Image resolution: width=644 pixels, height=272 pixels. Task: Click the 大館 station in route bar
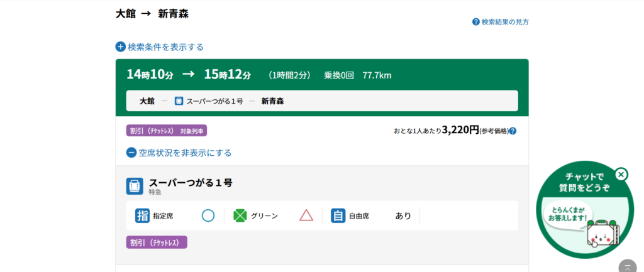(x=147, y=101)
